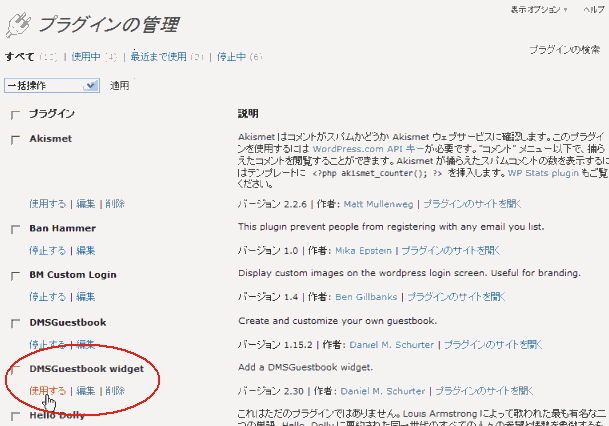Check the Akismet plugin checkbox

15,140
